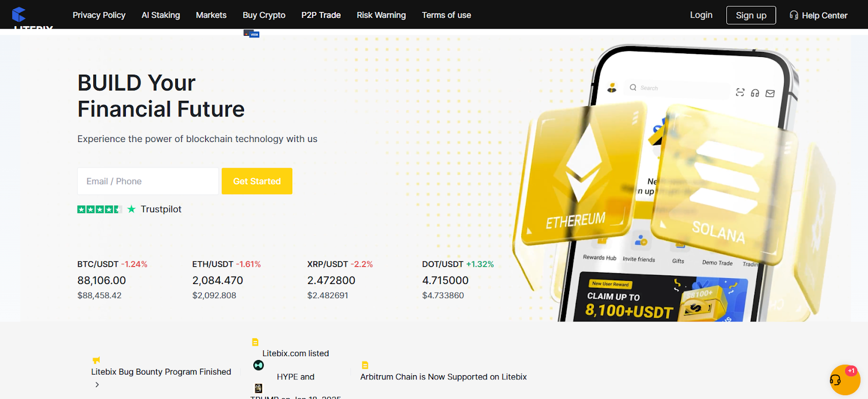868x399 pixels.
Task: Click the Login link
Action: click(701, 15)
